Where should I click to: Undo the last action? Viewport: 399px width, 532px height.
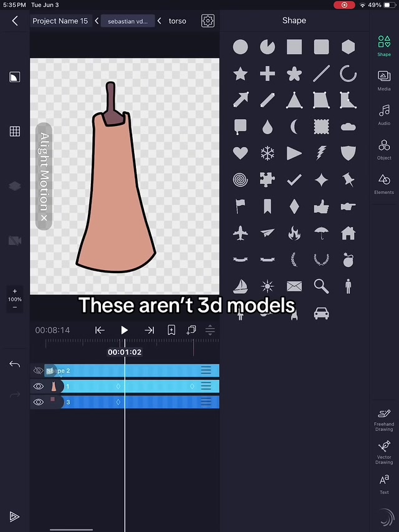tap(14, 364)
